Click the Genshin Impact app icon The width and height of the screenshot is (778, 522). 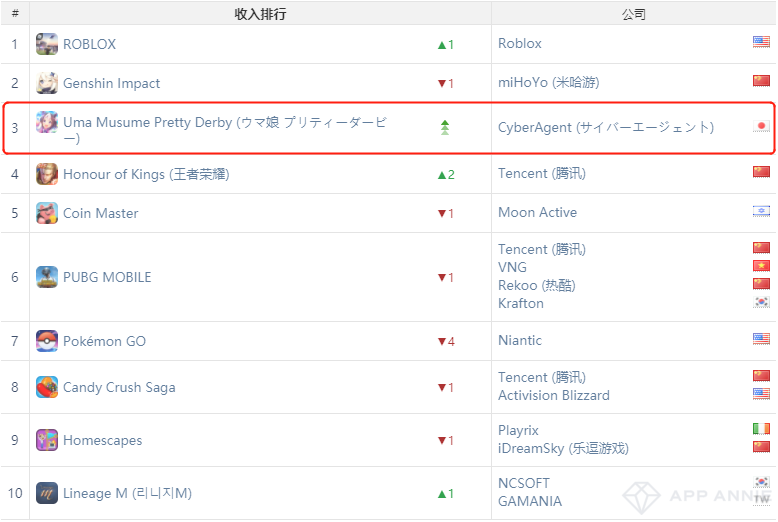[x=47, y=83]
